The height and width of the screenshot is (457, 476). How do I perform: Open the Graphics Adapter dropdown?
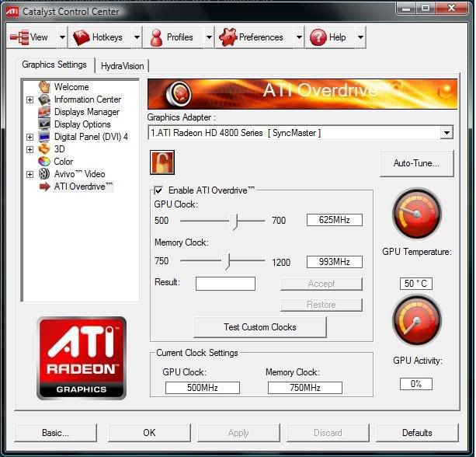point(446,133)
